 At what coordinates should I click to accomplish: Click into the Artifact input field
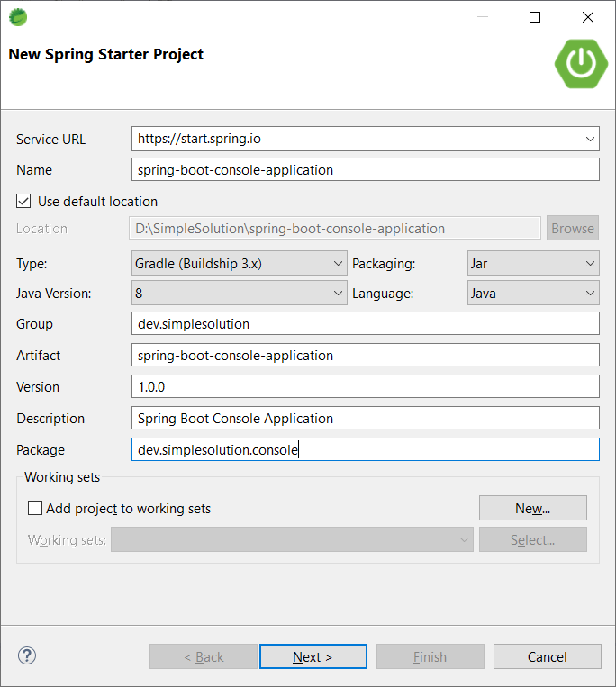(x=366, y=356)
